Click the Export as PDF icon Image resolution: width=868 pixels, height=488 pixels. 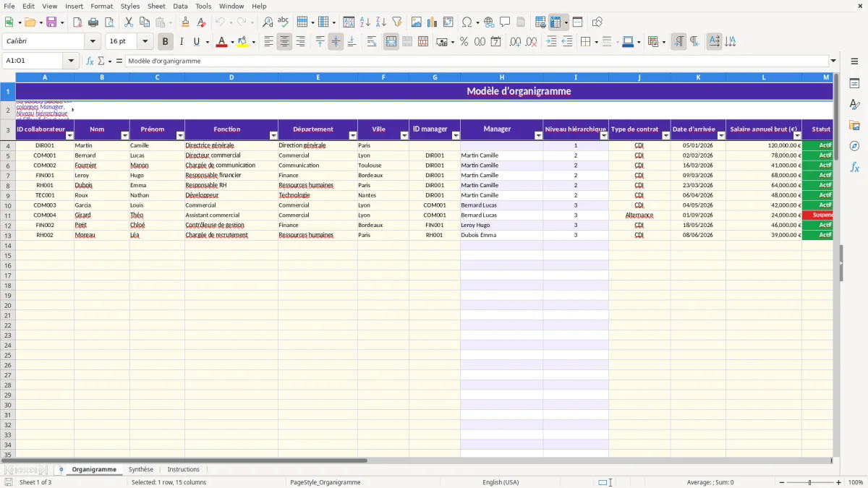(77, 22)
